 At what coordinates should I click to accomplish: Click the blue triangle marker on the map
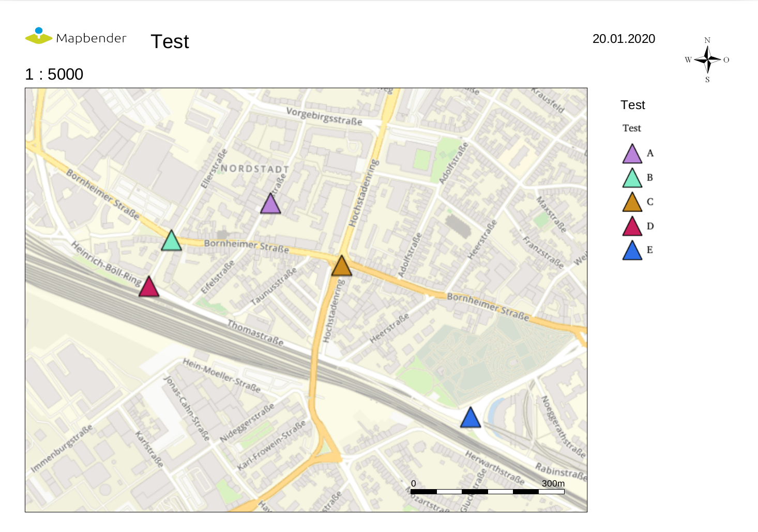coord(470,418)
